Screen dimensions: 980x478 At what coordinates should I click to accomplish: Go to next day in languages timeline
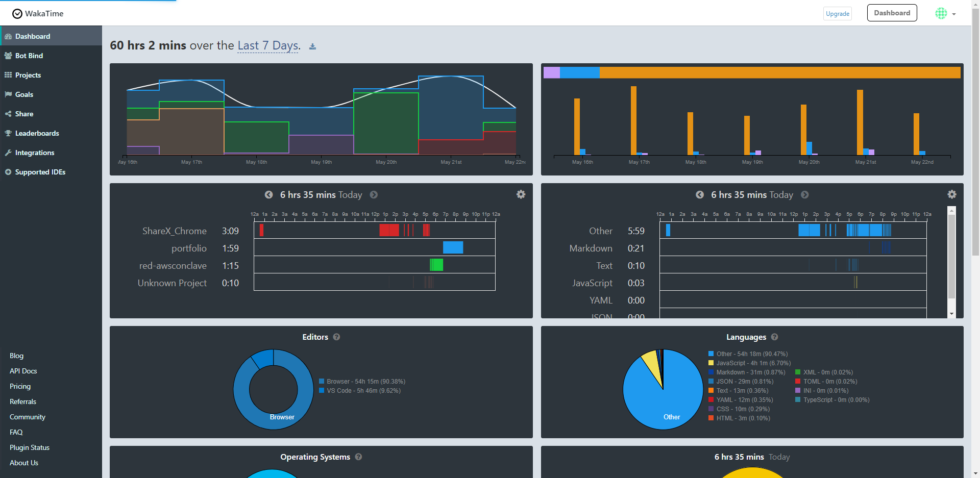[805, 194]
